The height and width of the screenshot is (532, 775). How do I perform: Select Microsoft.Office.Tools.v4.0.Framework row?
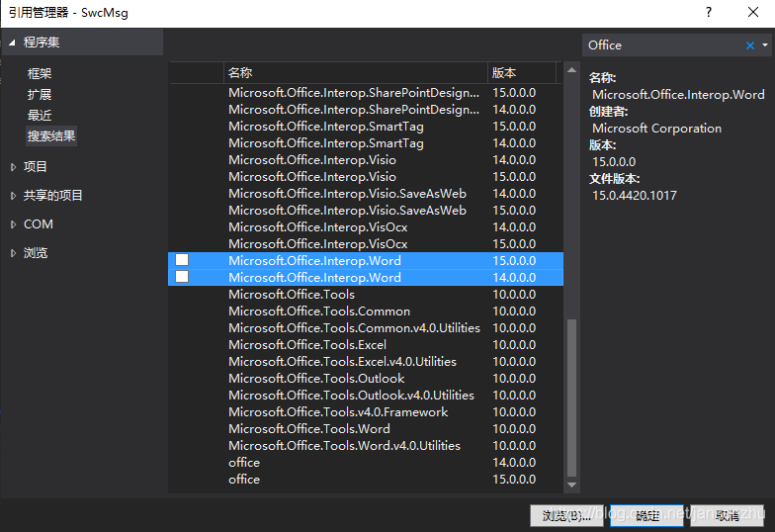[x=366, y=411]
